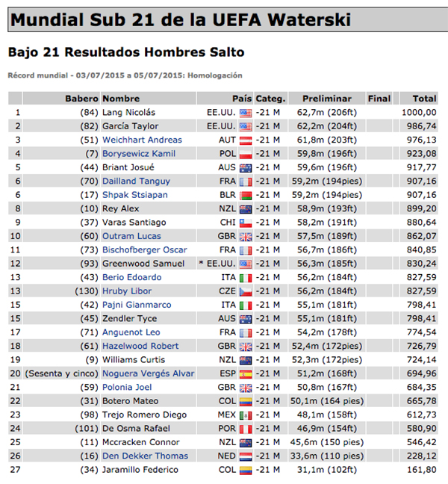Click the Preliminar column header
The width and height of the screenshot is (448, 484).
click(x=328, y=98)
